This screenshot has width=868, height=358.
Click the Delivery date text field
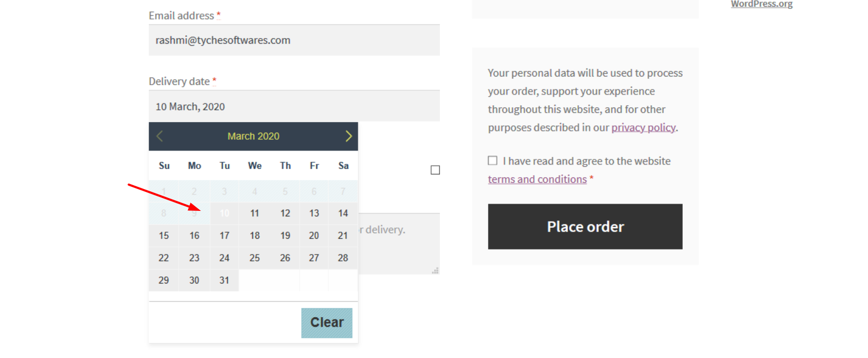tap(294, 106)
